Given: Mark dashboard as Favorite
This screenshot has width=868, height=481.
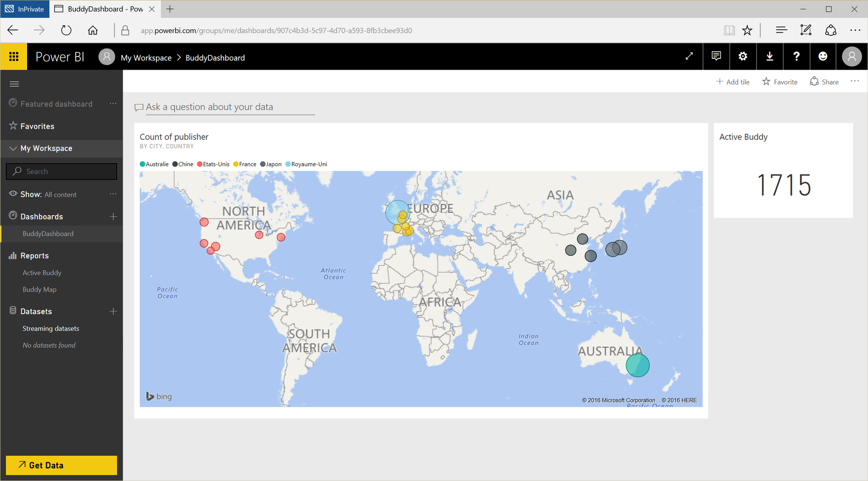Looking at the screenshot, I should [x=780, y=82].
